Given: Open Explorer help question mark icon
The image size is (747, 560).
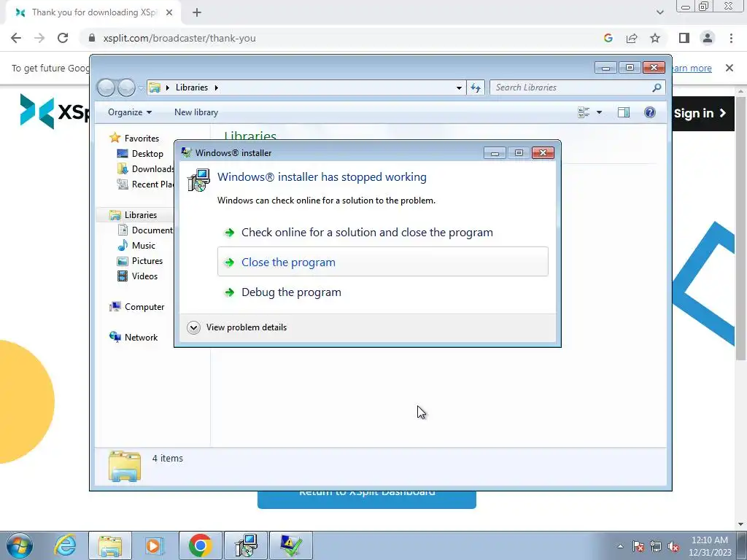Looking at the screenshot, I should [649, 112].
